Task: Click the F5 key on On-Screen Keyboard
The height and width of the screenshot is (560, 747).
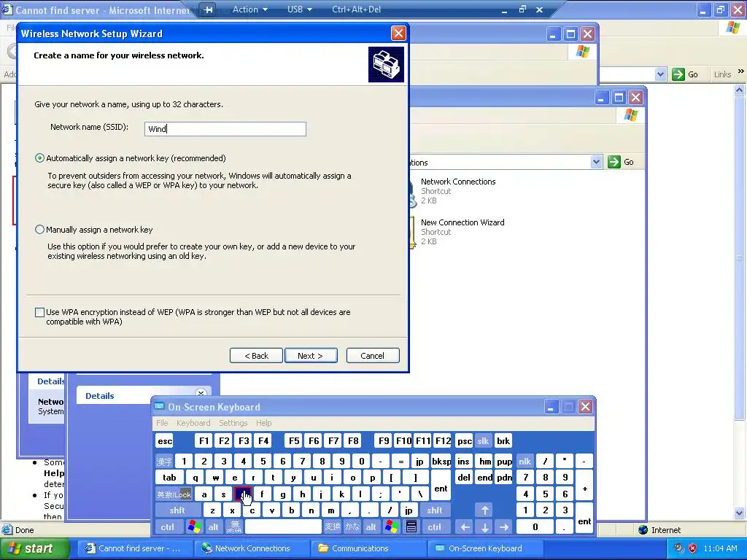Action: pos(295,441)
